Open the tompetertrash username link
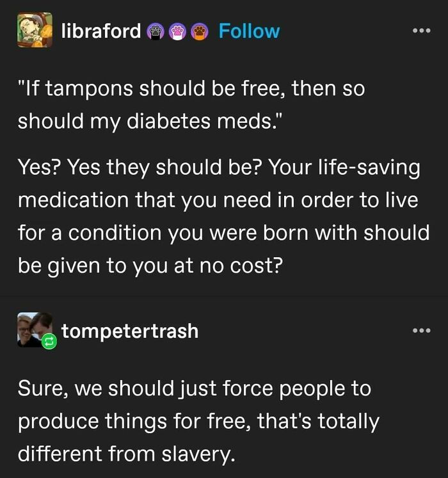Screen dimensions: 448x478 tap(130, 331)
